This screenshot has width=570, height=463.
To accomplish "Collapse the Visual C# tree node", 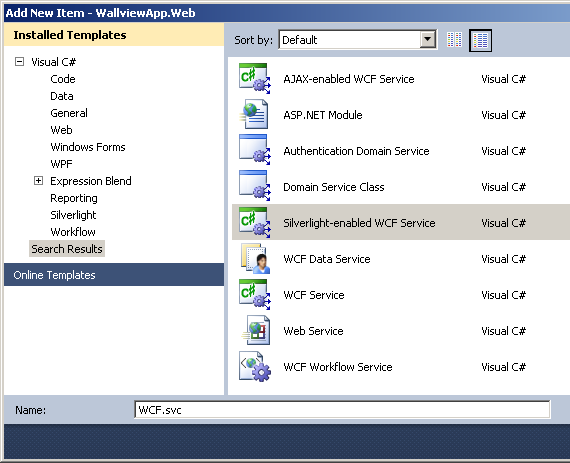I will click(19, 61).
